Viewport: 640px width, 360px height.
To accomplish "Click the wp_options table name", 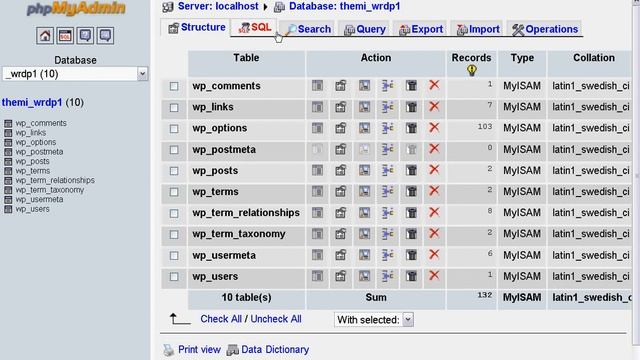I will [220, 128].
